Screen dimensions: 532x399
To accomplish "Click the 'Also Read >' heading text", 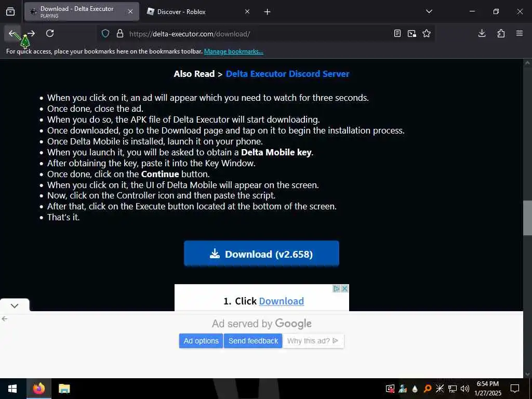I will (x=198, y=74).
